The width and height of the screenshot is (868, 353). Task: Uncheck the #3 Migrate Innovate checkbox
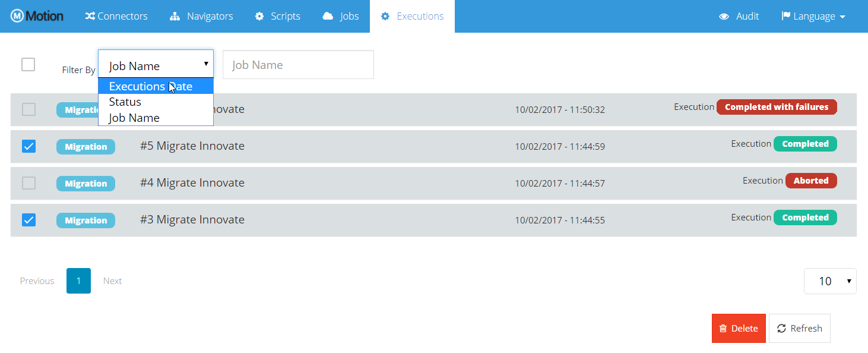[28, 220]
